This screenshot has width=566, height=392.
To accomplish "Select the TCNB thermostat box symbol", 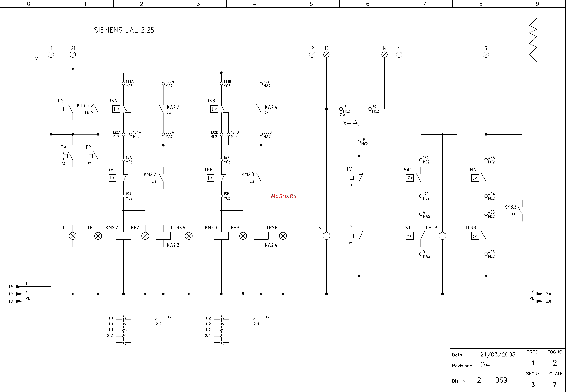I will [475, 236].
